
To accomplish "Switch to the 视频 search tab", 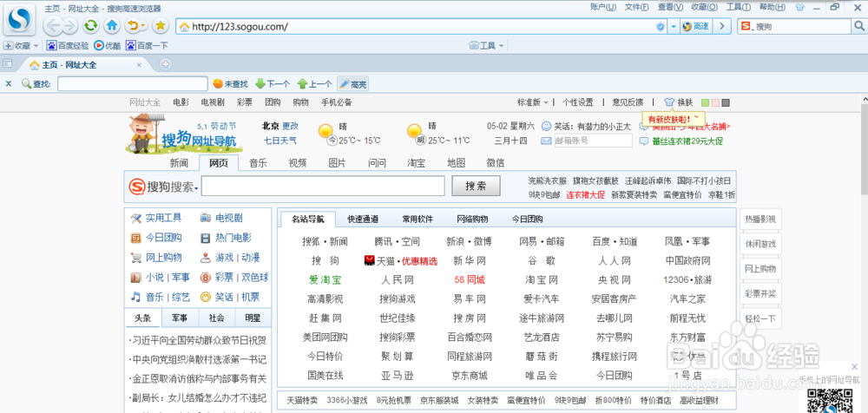I will pos(297,163).
